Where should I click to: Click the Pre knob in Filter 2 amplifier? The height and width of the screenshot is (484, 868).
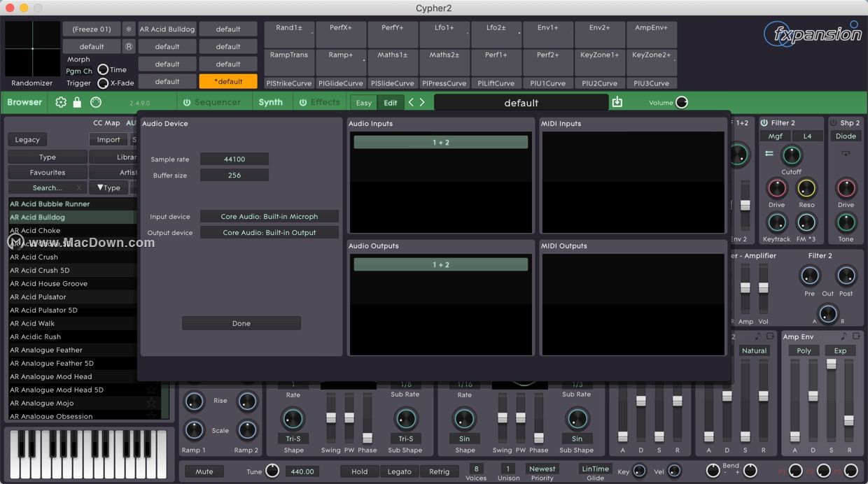[x=810, y=276]
